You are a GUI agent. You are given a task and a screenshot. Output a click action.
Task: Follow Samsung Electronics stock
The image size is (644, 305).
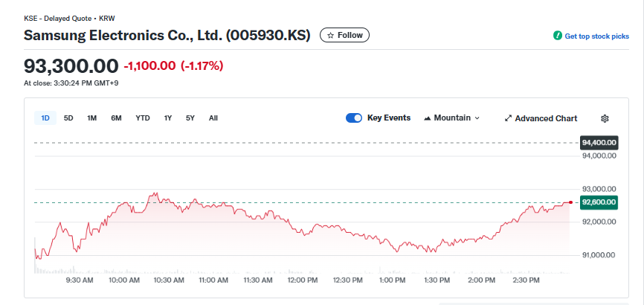(x=344, y=36)
